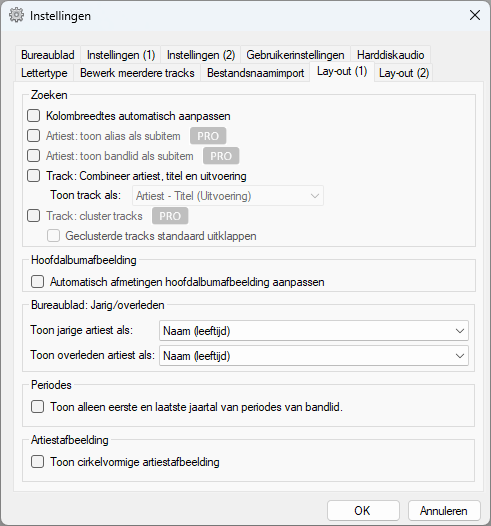Click the Annuleren button
491x526 pixels.
click(444, 511)
